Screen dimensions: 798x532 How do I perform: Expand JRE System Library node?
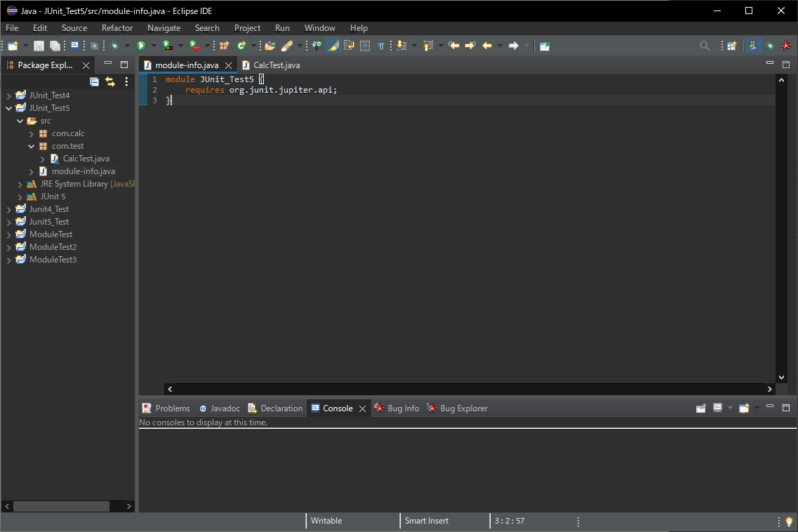click(20, 185)
